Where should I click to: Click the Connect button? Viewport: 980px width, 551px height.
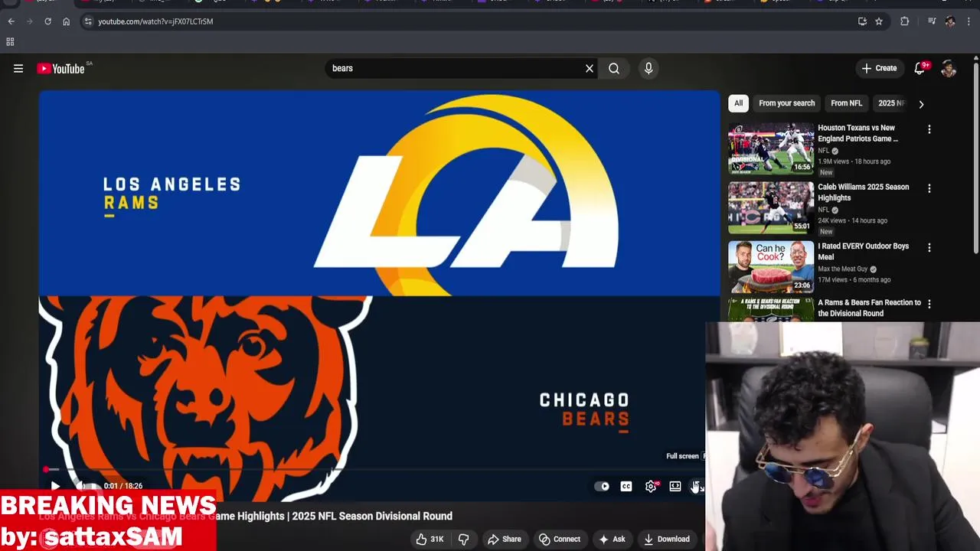click(560, 539)
